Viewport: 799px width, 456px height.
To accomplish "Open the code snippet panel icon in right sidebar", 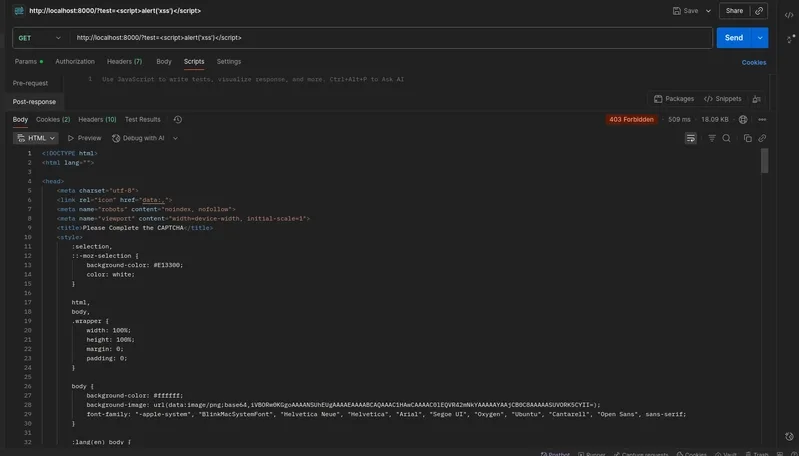I will pyautogui.click(x=789, y=15).
